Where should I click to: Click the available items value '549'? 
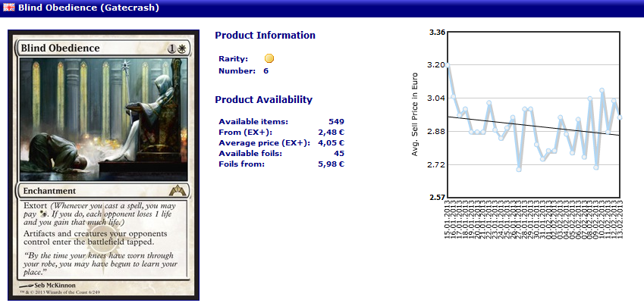coord(336,121)
